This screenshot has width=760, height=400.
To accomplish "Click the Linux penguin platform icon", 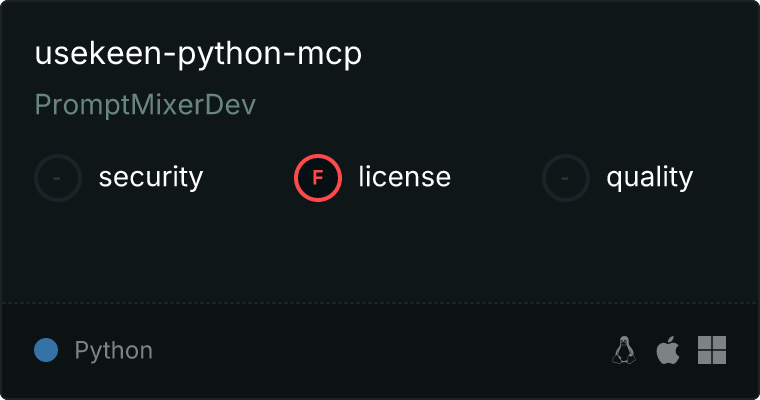I will [624, 350].
